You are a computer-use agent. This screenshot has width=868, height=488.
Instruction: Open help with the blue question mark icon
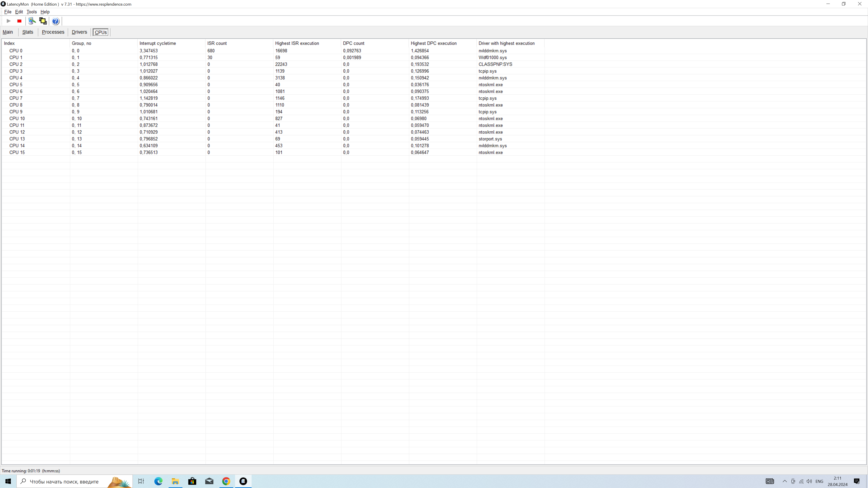click(56, 21)
